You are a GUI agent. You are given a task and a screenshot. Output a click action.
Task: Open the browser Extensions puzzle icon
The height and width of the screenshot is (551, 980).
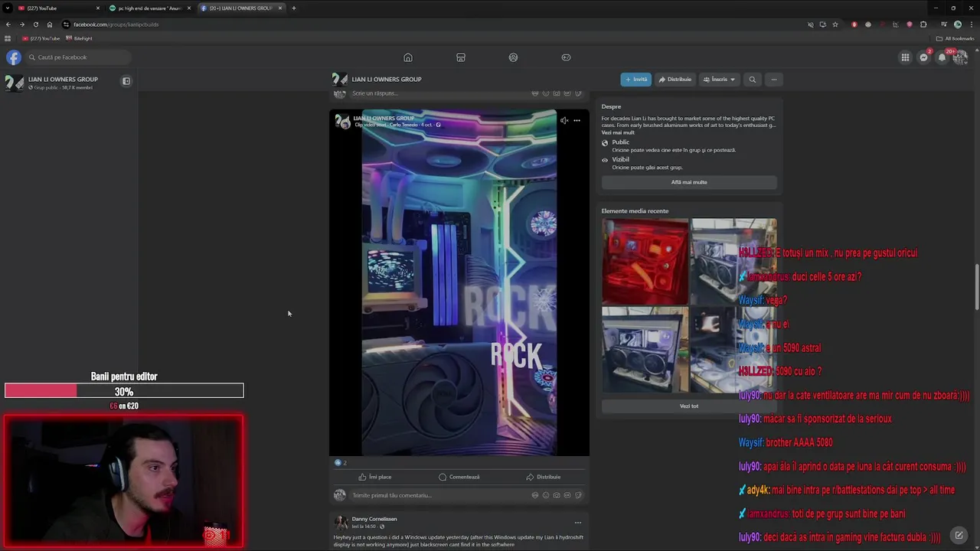point(923,24)
